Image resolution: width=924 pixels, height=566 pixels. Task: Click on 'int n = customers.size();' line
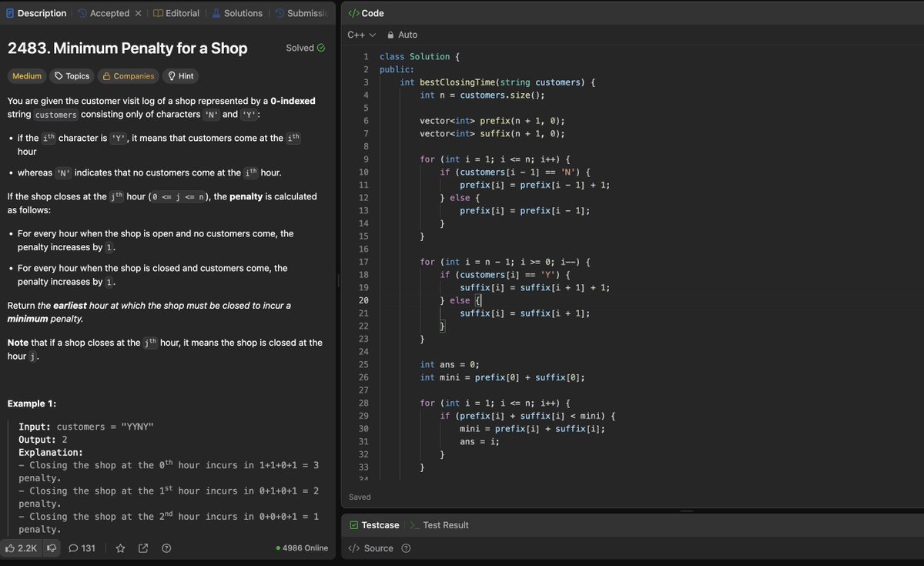tap(482, 95)
